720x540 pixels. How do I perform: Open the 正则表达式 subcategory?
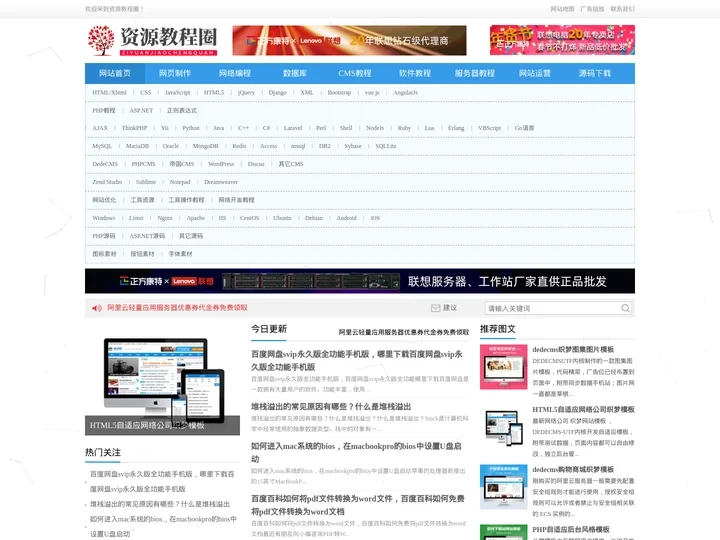click(182, 111)
